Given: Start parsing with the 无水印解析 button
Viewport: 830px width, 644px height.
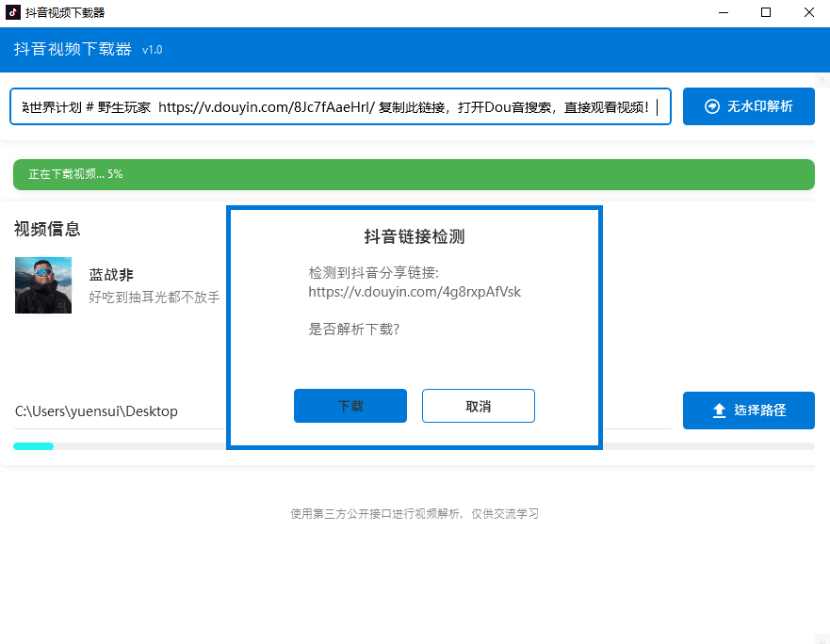Looking at the screenshot, I should click(749, 106).
